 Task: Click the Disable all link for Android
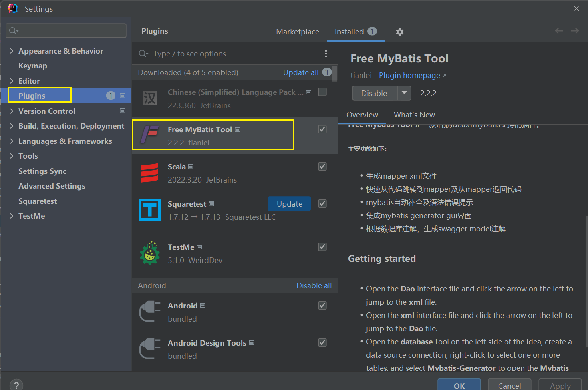click(x=314, y=285)
